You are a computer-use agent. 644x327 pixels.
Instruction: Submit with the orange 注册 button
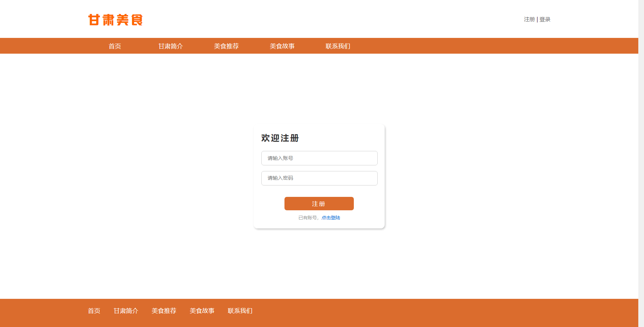point(319,204)
